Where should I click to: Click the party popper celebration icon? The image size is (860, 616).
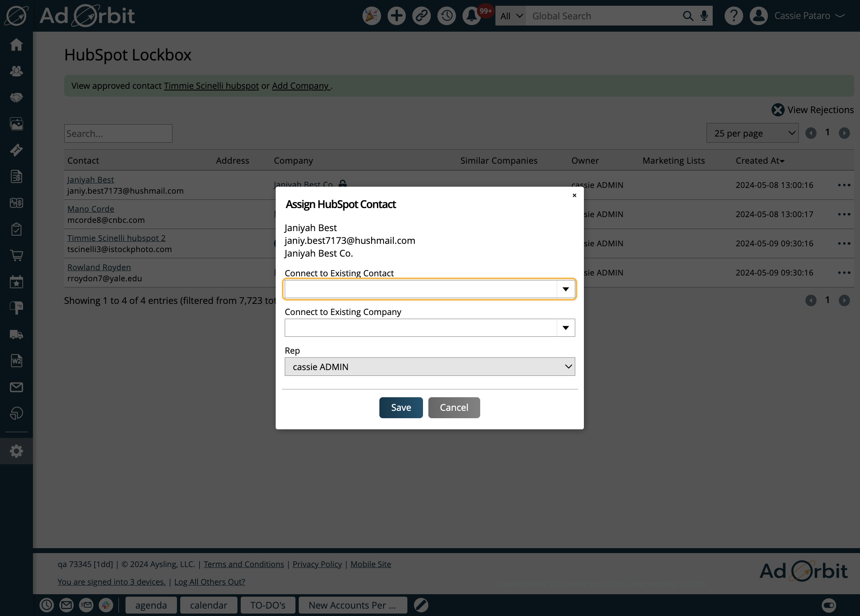pyautogui.click(x=372, y=16)
